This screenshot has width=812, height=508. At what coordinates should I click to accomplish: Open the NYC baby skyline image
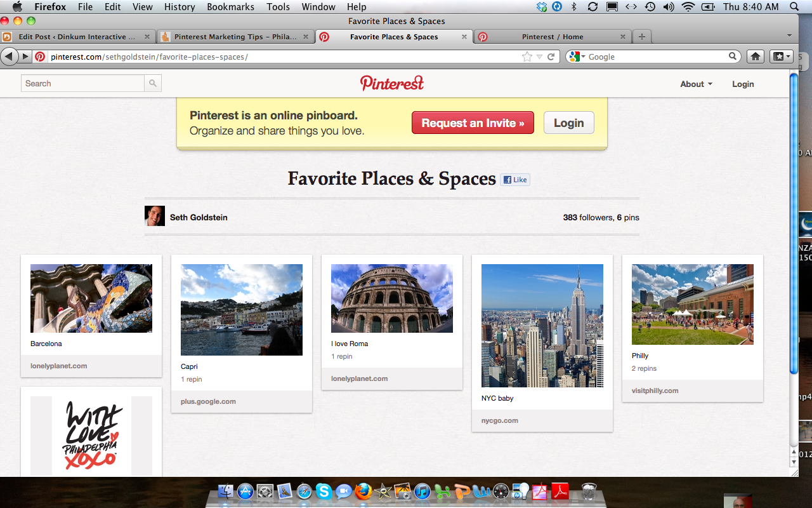542,326
